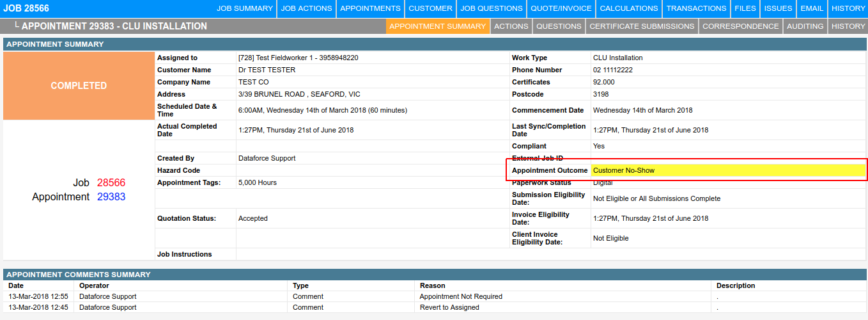
Task: View the Correspondence sub-tab
Action: pos(740,26)
